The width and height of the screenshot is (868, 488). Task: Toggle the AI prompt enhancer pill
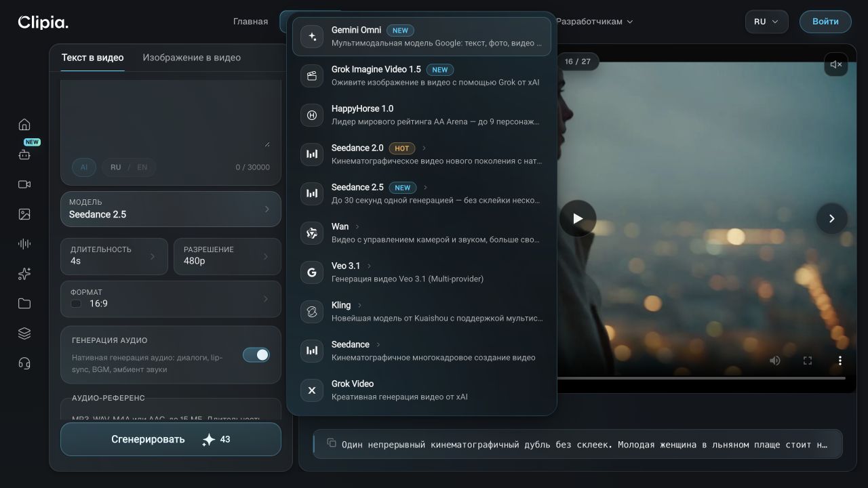click(x=84, y=167)
